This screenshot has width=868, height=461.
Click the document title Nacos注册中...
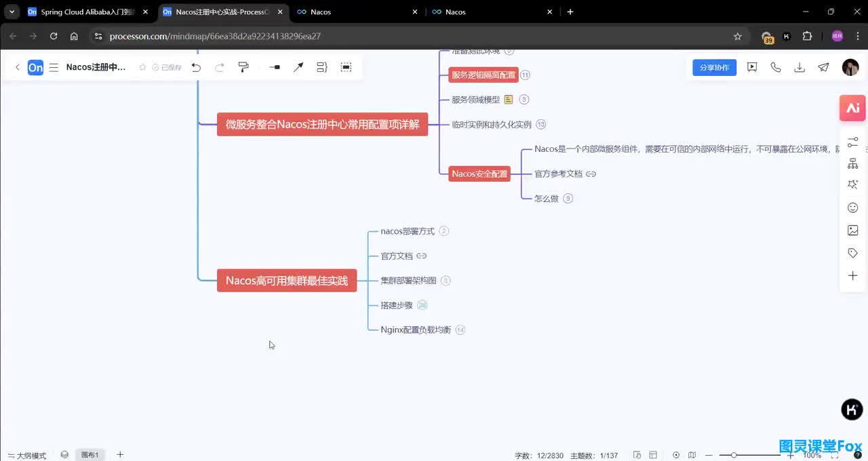(x=96, y=67)
